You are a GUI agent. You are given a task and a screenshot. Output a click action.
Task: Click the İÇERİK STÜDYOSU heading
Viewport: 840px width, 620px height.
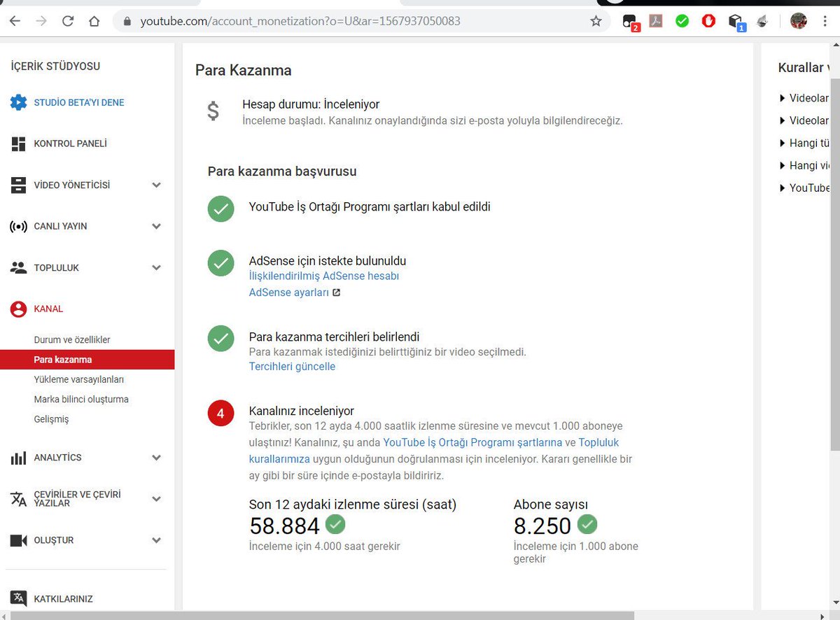pos(55,66)
